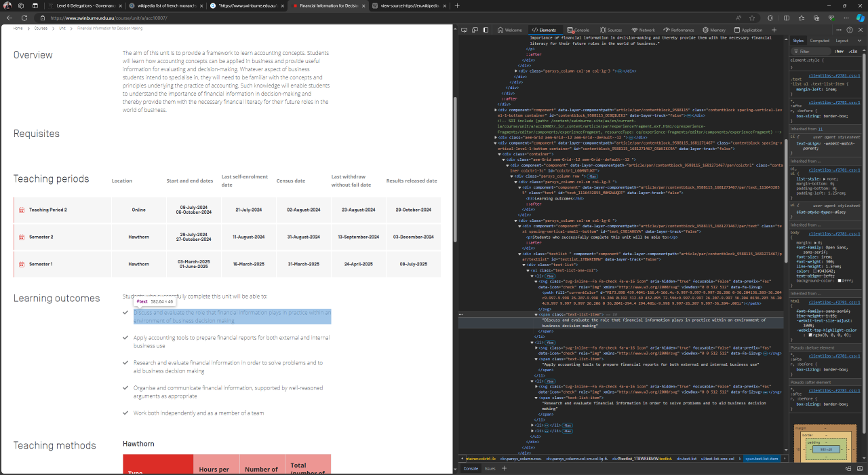
Task: Open the Computed styles tab
Action: tap(819, 41)
